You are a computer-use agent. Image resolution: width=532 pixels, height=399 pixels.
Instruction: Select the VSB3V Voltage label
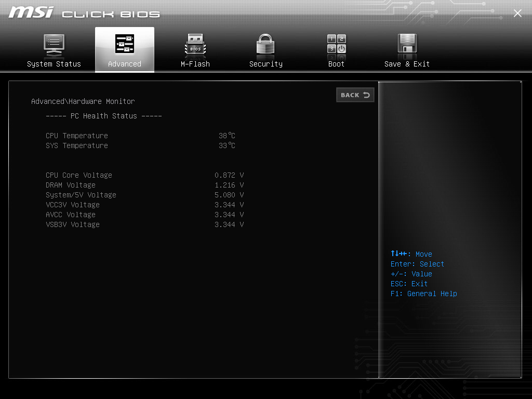tap(73, 224)
